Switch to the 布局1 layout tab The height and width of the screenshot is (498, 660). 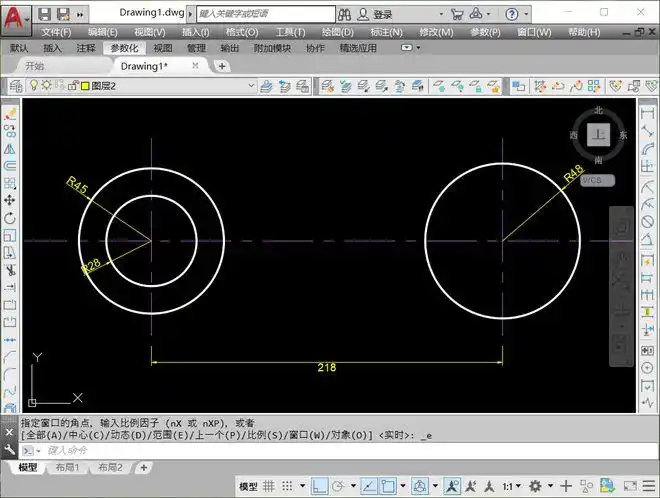tap(66, 468)
